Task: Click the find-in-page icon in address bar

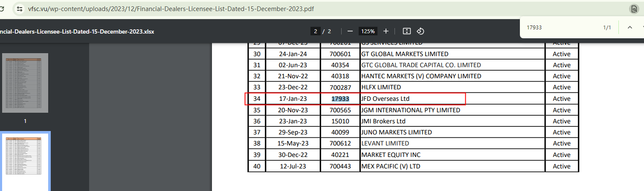Action: click(x=634, y=9)
